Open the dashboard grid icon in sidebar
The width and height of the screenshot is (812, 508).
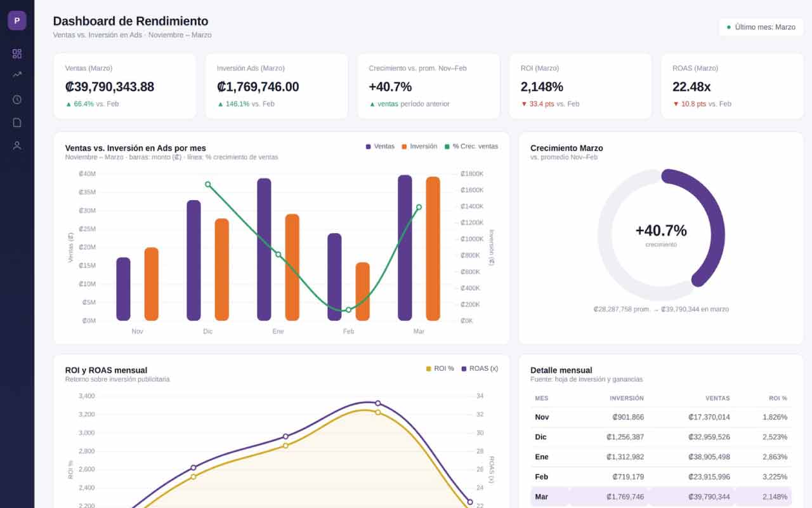[x=17, y=53]
